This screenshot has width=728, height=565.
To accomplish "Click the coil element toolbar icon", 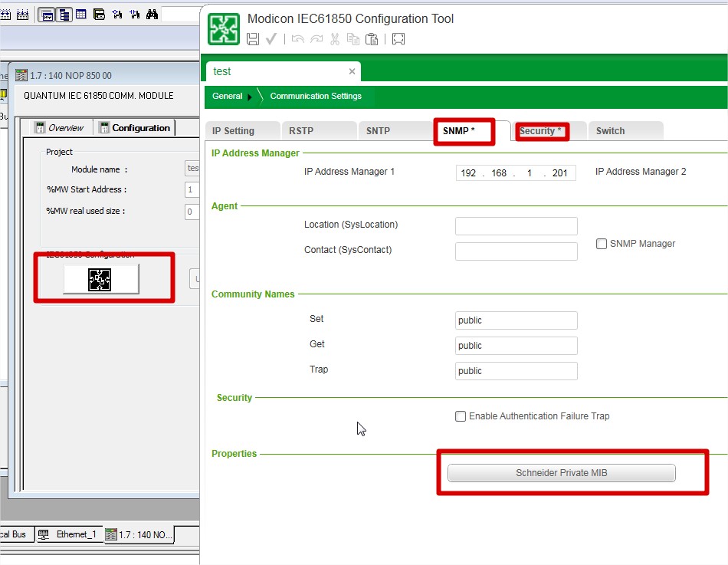I will click(x=117, y=15).
